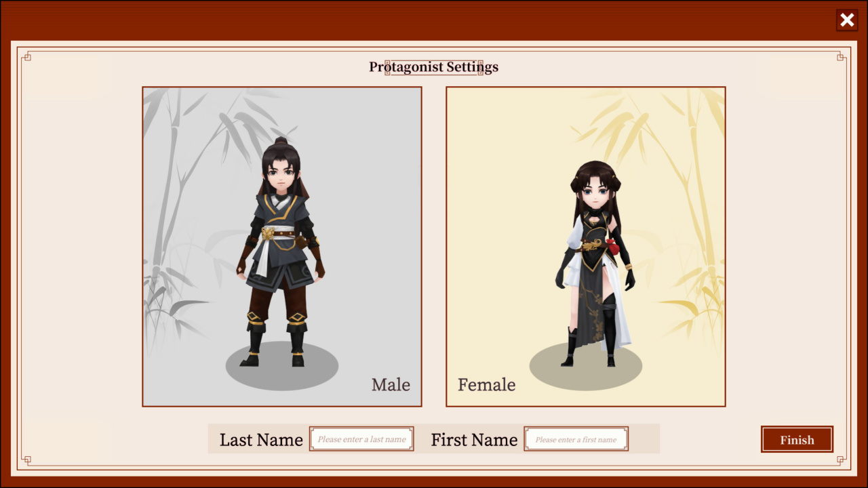Select the Female protagonist card

(x=586, y=247)
